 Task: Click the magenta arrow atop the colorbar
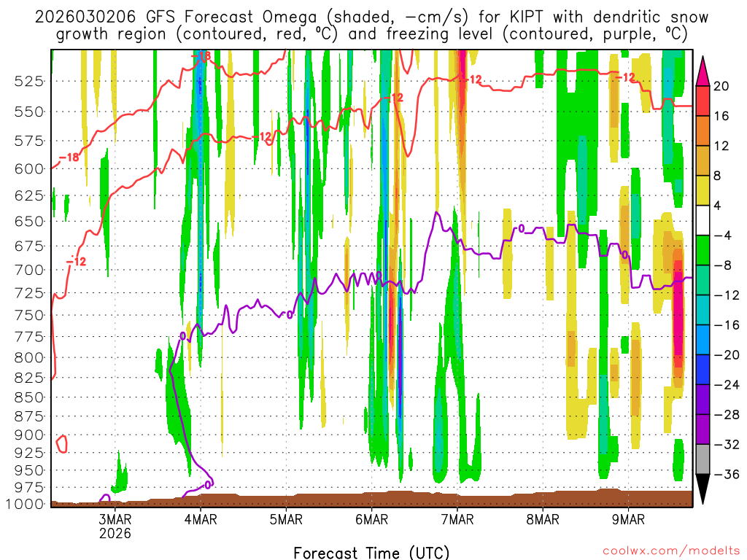703,71
